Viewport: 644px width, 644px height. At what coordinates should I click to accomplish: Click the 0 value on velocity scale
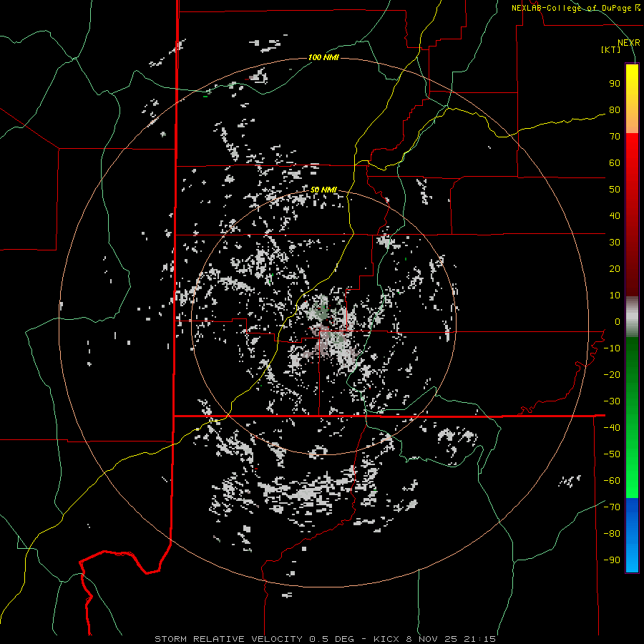(618, 321)
